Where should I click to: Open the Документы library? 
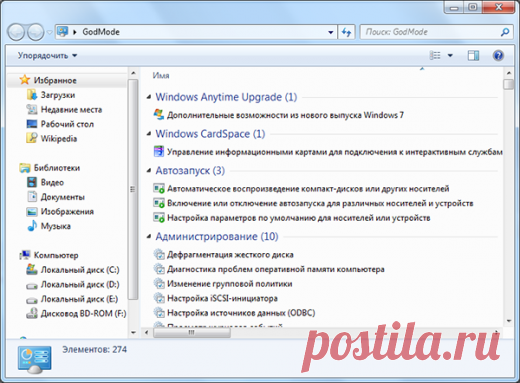click(62, 197)
